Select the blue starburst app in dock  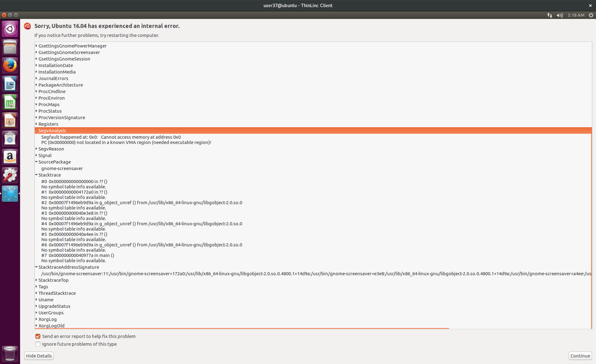(10, 194)
